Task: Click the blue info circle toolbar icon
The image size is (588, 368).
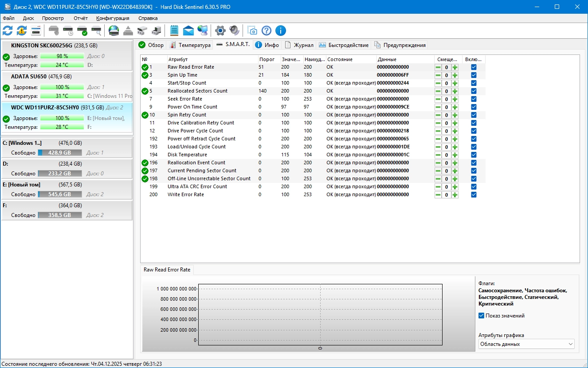Action: (280, 31)
